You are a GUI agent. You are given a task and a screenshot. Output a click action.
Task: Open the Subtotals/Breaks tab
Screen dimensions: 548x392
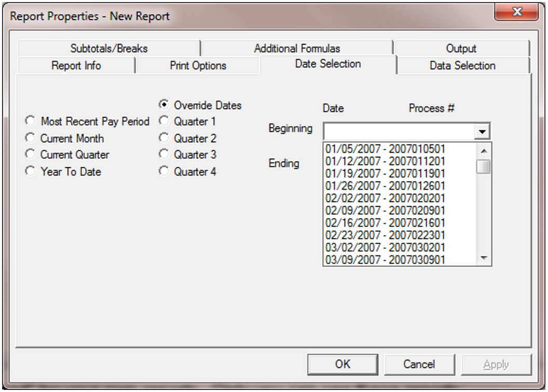pyautogui.click(x=110, y=48)
